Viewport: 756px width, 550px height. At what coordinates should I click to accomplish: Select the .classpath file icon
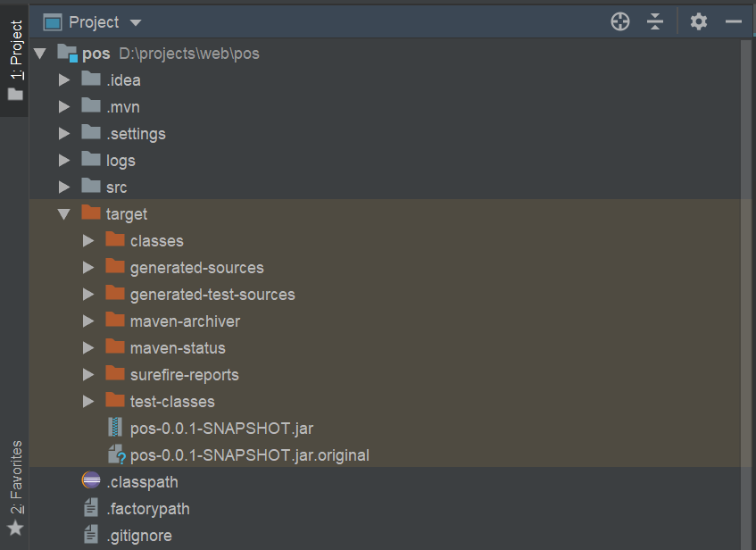click(91, 481)
